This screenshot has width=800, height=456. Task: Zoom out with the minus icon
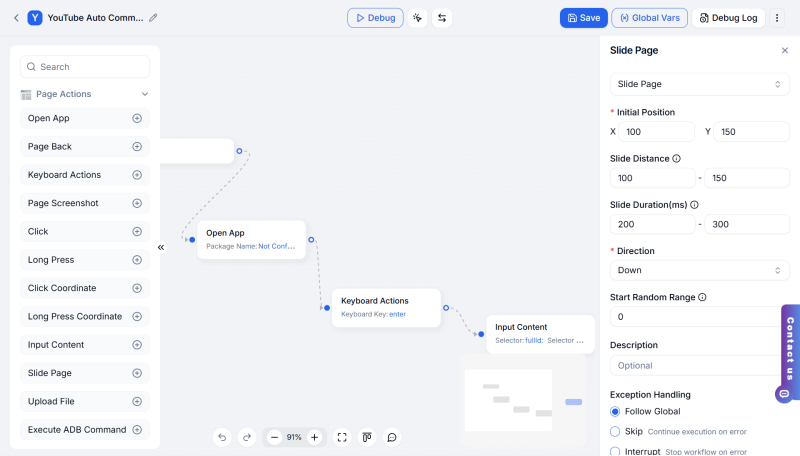click(274, 437)
